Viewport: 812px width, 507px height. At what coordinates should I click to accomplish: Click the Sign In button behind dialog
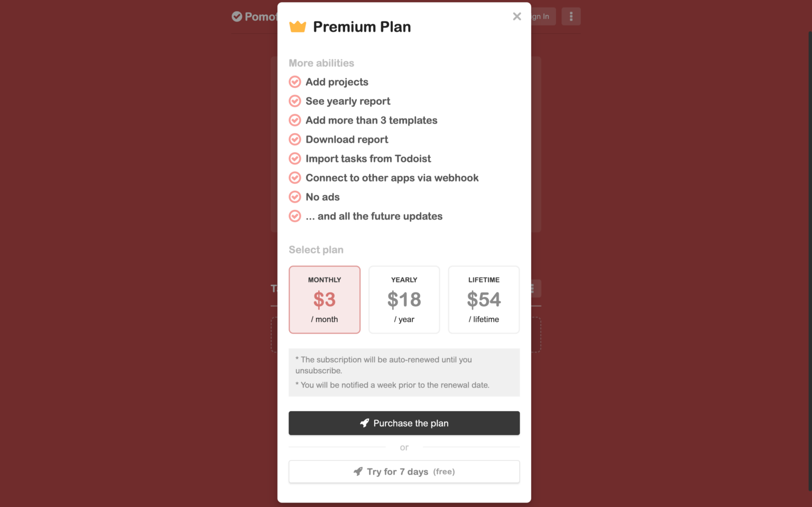(542, 16)
